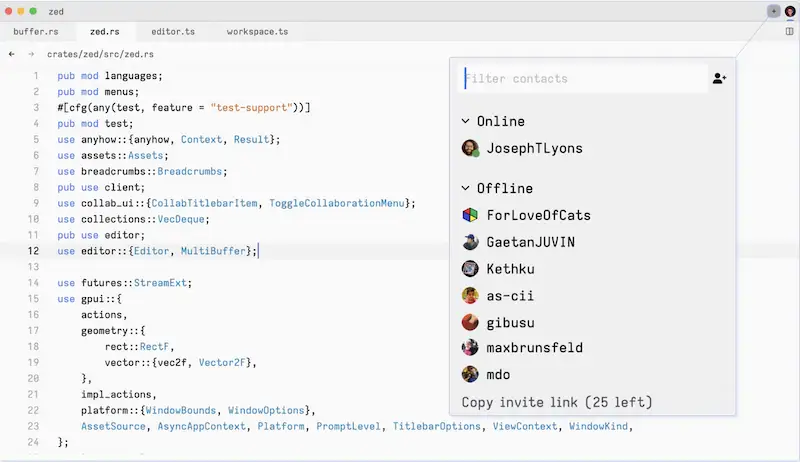Switch to the editor.ts tab
This screenshot has width=800, height=462.
coord(173,32)
